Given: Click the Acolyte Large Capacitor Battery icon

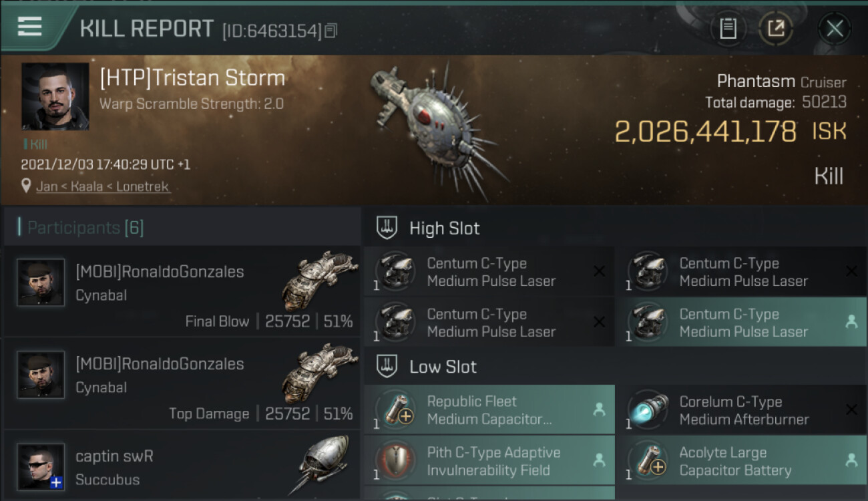Looking at the screenshot, I should [648, 461].
